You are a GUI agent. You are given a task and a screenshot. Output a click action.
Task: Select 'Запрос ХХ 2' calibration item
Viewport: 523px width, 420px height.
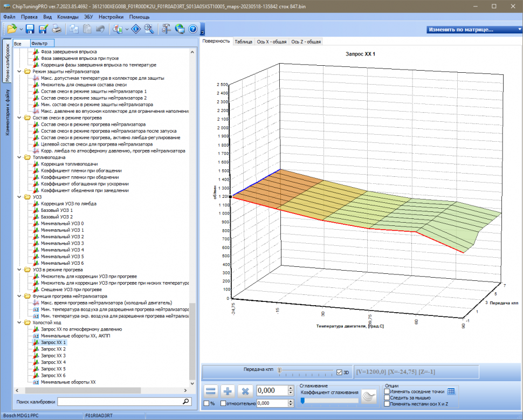[x=53, y=349]
